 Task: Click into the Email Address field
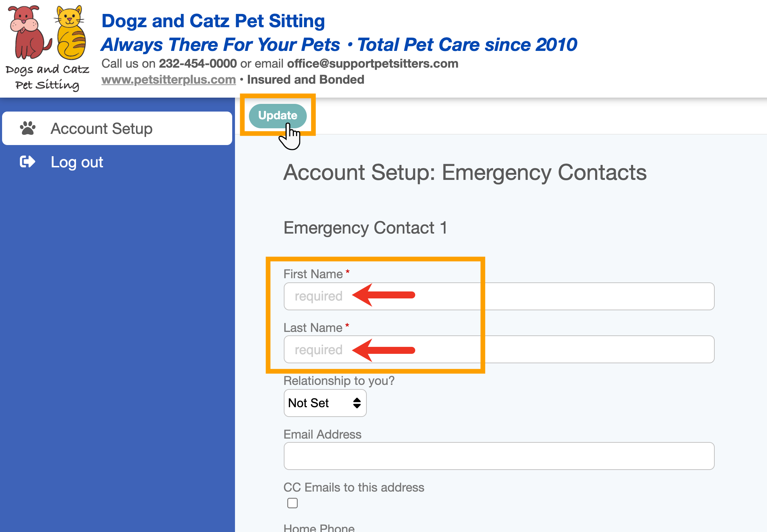(x=499, y=456)
